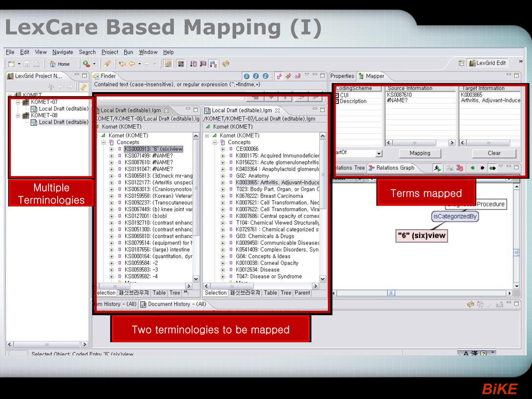The width and height of the screenshot is (532, 399).
Task: Click the Last Edit Location arrow icon
Action: [x=122, y=64]
